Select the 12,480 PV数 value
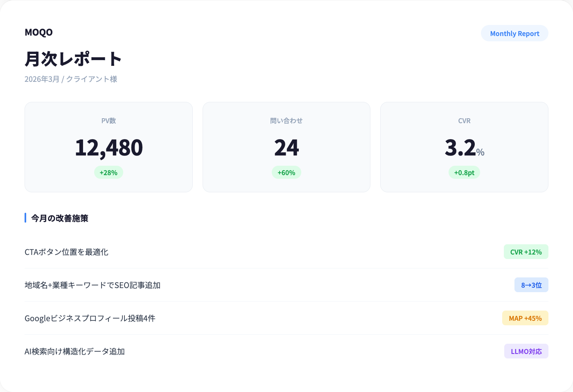 [109, 148]
